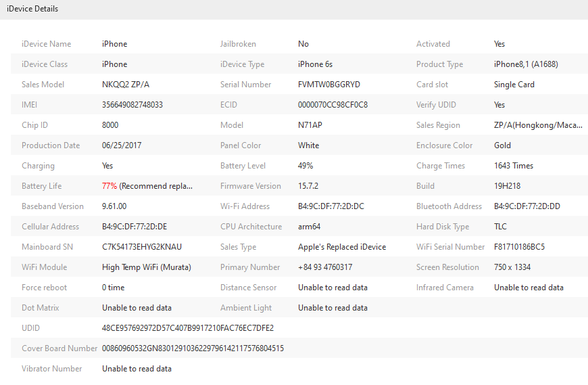The image size is (588, 385).
Task: Click the Charge Times value 1643 Times
Action: pos(514,166)
